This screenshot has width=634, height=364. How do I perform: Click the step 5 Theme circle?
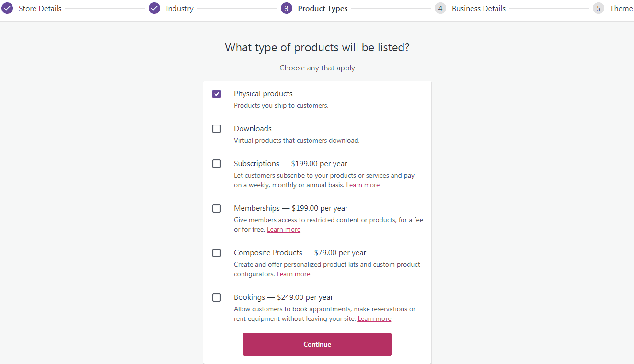[599, 9]
